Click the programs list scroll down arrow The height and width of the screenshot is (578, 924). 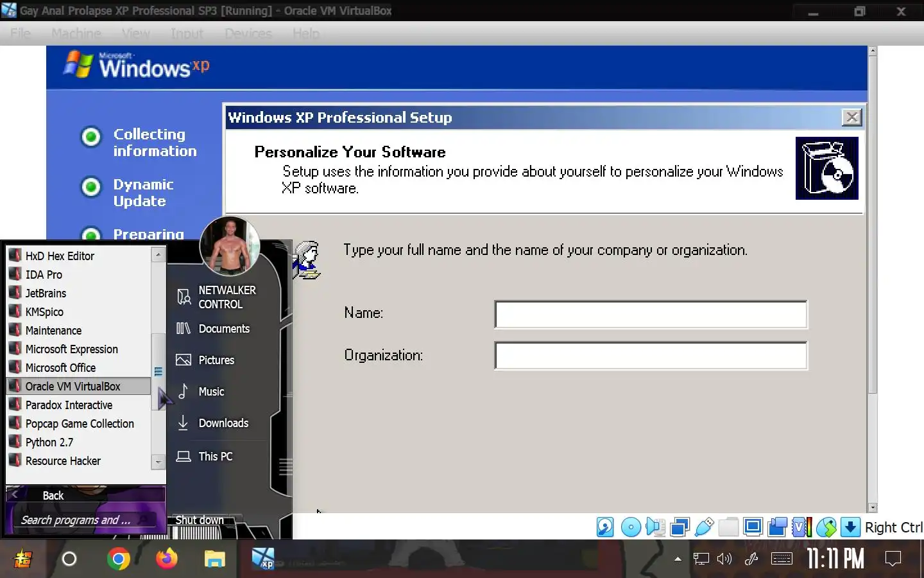(x=158, y=461)
